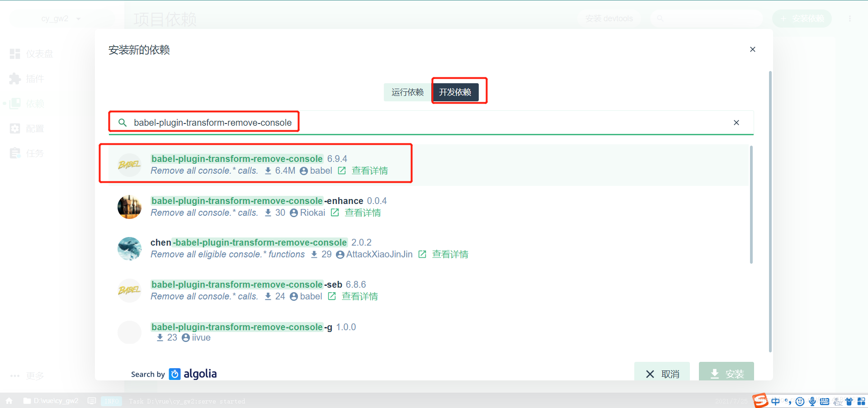
Task: Click the 取消 cancel button
Action: click(x=662, y=372)
